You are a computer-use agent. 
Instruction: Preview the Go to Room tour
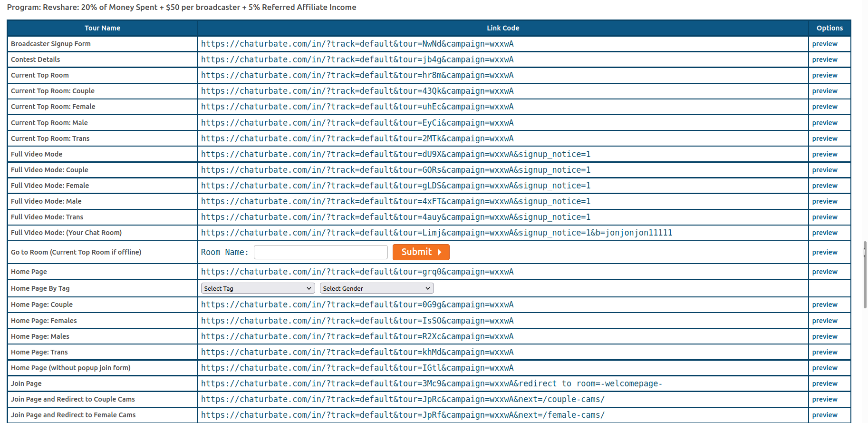point(824,252)
